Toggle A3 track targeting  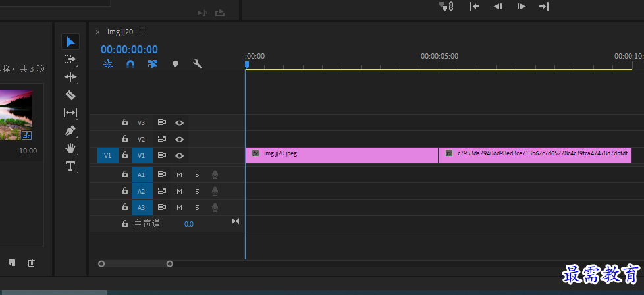pos(142,207)
